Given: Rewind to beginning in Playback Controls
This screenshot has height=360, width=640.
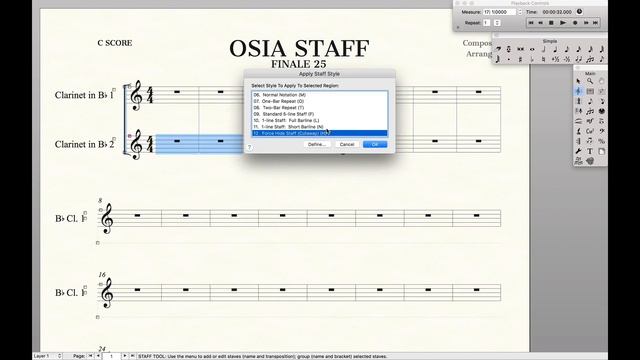Looking at the screenshot, I should click(531, 23).
